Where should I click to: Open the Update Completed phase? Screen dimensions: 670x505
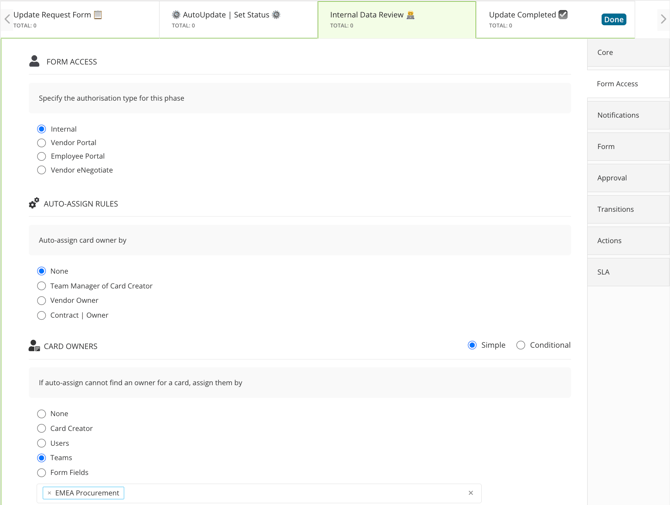click(538, 19)
